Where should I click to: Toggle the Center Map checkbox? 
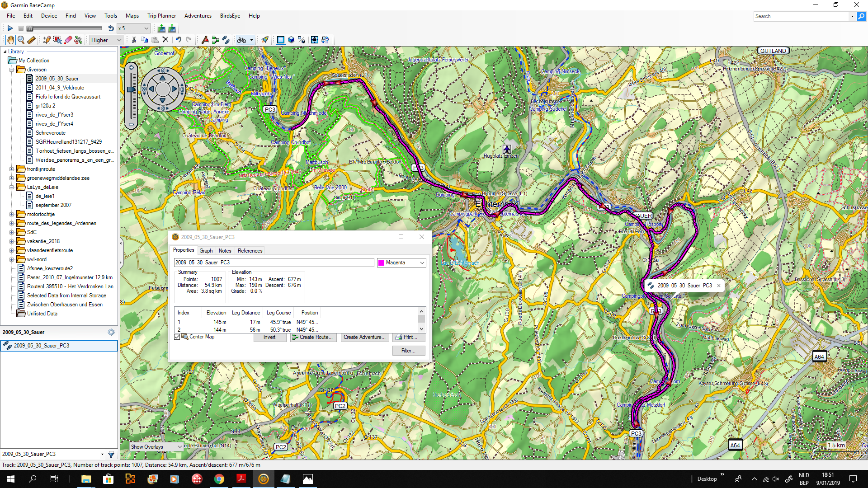tap(177, 337)
